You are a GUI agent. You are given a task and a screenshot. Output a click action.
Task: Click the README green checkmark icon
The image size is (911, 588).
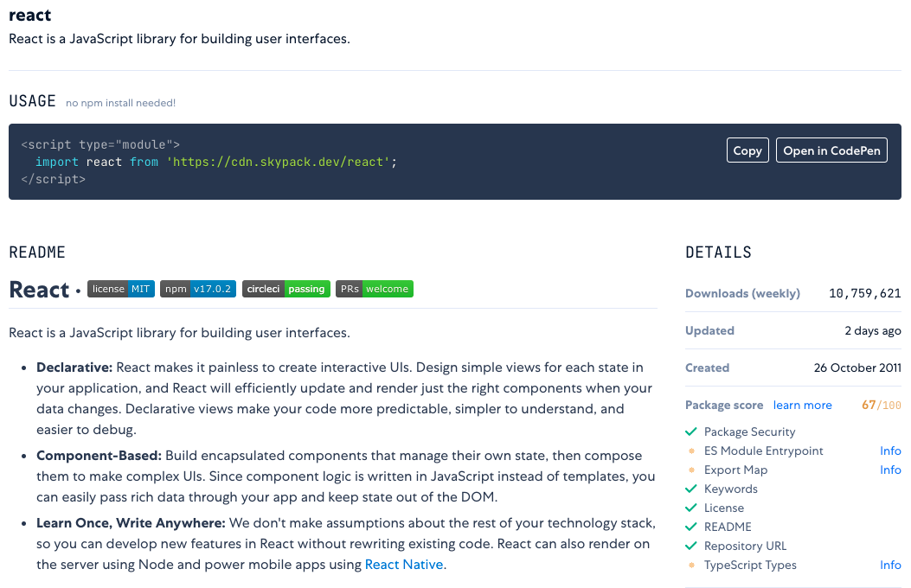click(x=690, y=527)
